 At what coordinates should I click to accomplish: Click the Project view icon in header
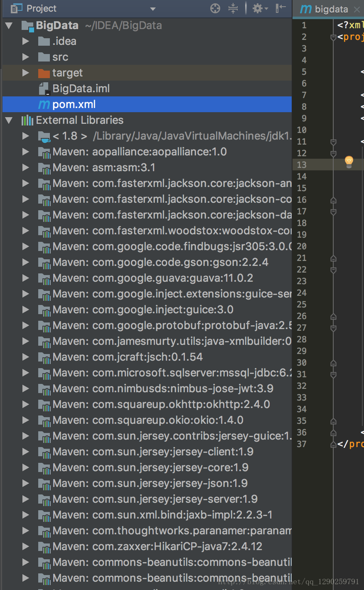point(16,8)
